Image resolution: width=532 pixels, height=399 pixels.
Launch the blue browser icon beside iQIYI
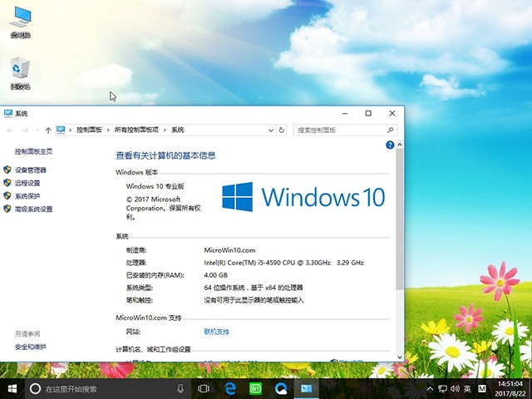(281, 389)
